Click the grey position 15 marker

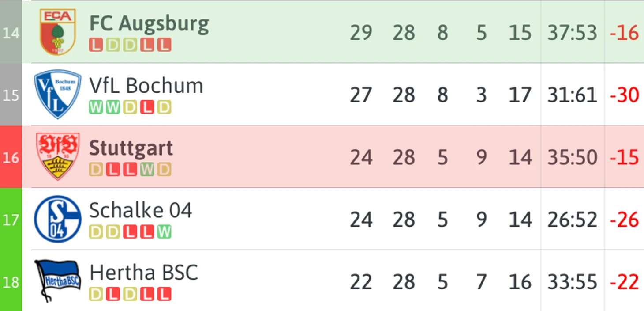click(11, 95)
